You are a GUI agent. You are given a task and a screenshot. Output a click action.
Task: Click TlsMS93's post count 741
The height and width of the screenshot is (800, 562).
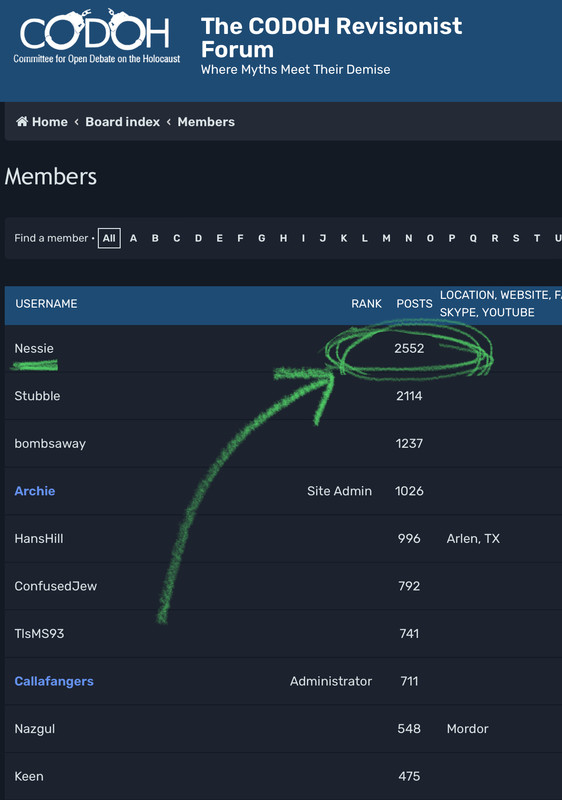point(409,633)
